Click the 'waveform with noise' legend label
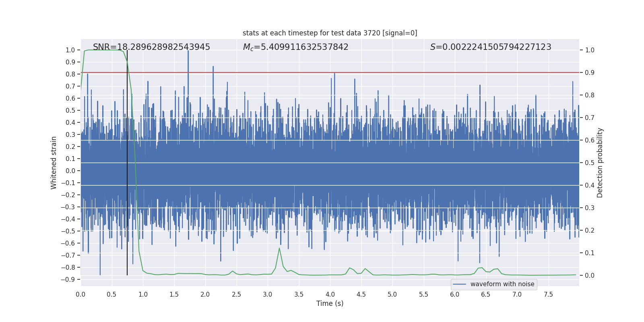 pyautogui.click(x=502, y=284)
